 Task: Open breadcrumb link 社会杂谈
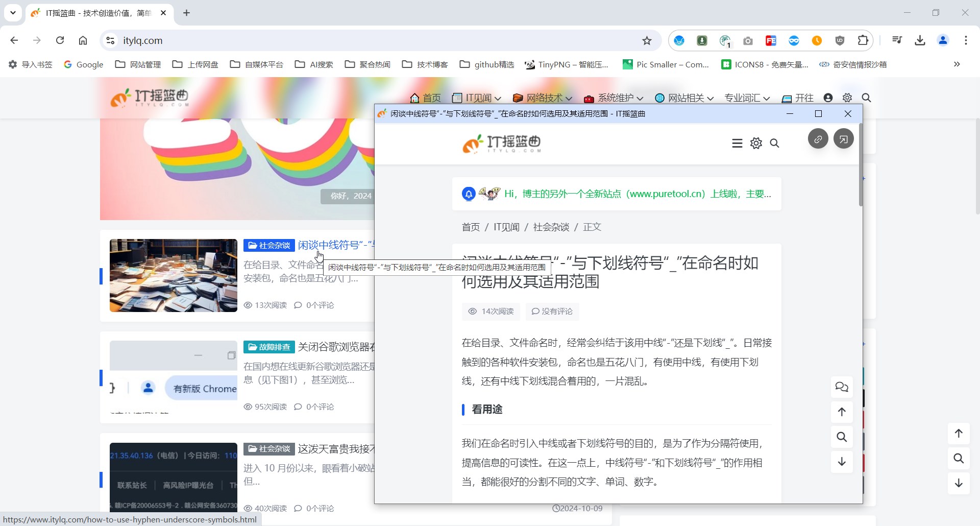tap(551, 227)
